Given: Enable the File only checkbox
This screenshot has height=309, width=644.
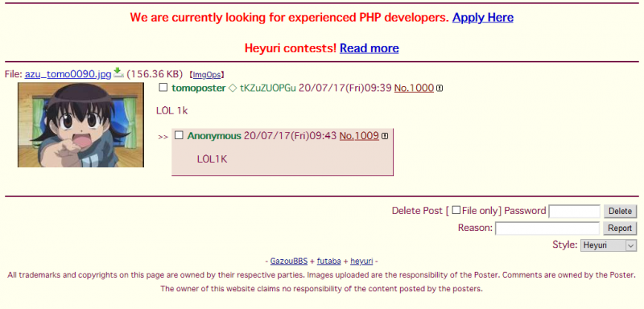Looking at the screenshot, I should (456, 210).
